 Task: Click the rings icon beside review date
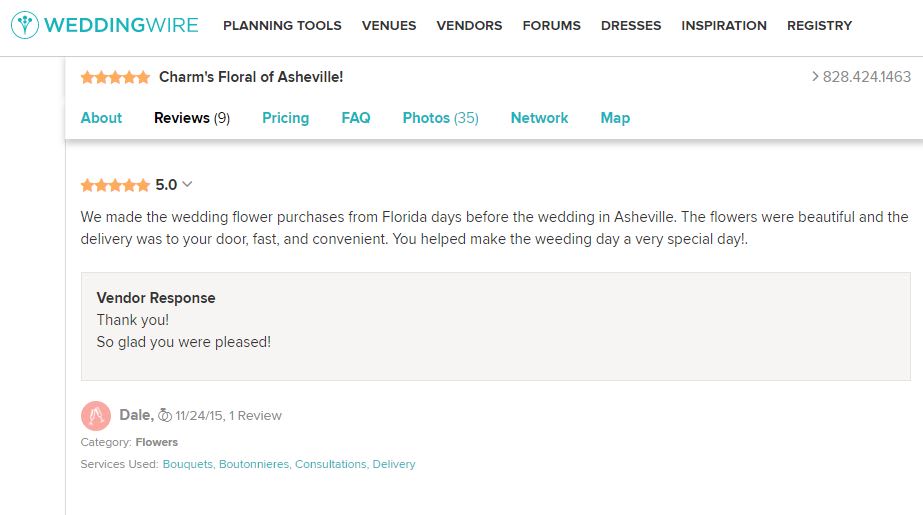[x=165, y=415]
